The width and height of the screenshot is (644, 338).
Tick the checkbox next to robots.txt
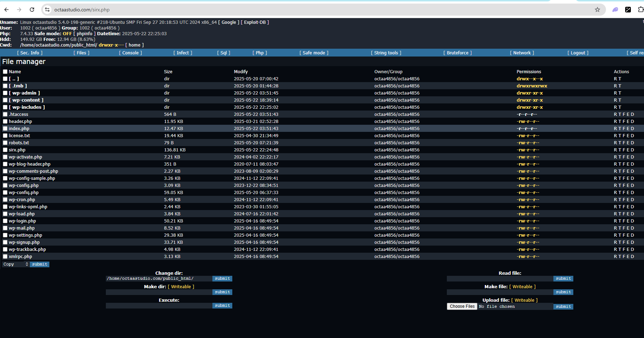[5, 143]
